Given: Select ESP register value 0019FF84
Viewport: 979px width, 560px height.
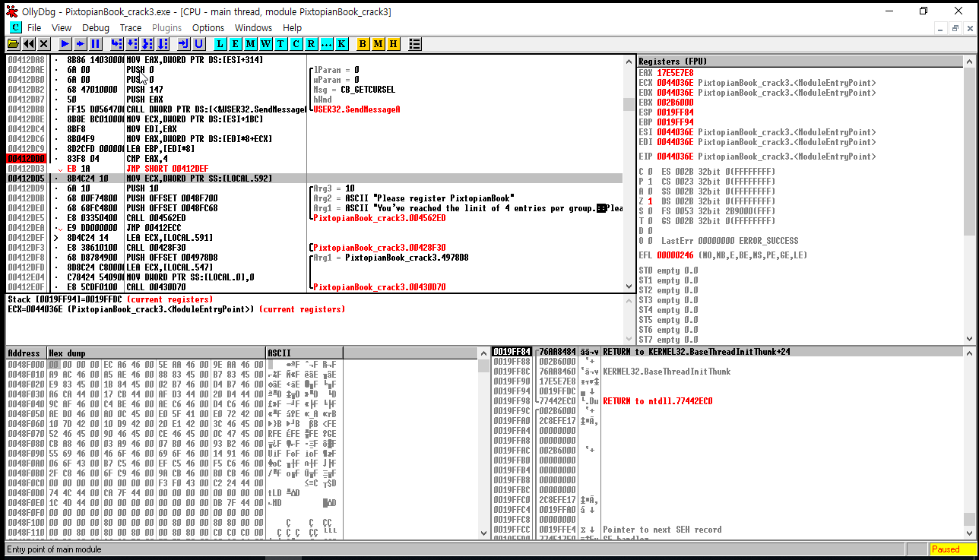Looking at the screenshot, I should (675, 112).
